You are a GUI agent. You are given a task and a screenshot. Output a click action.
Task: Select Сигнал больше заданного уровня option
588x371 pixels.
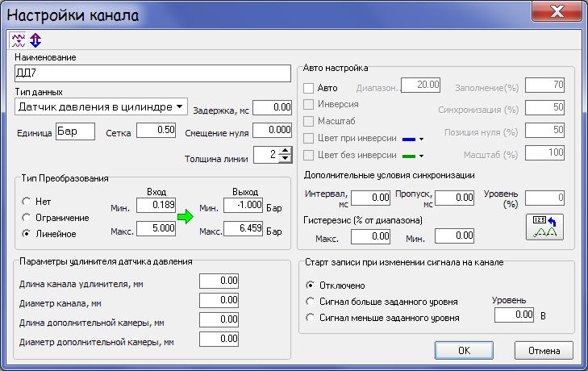tap(310, 302)
